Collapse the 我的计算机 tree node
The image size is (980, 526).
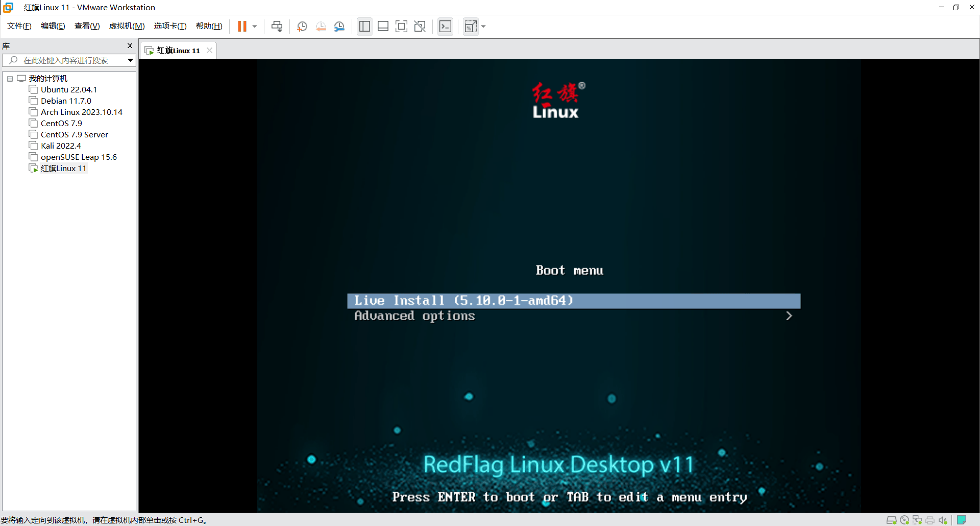(x=10, y=79)
